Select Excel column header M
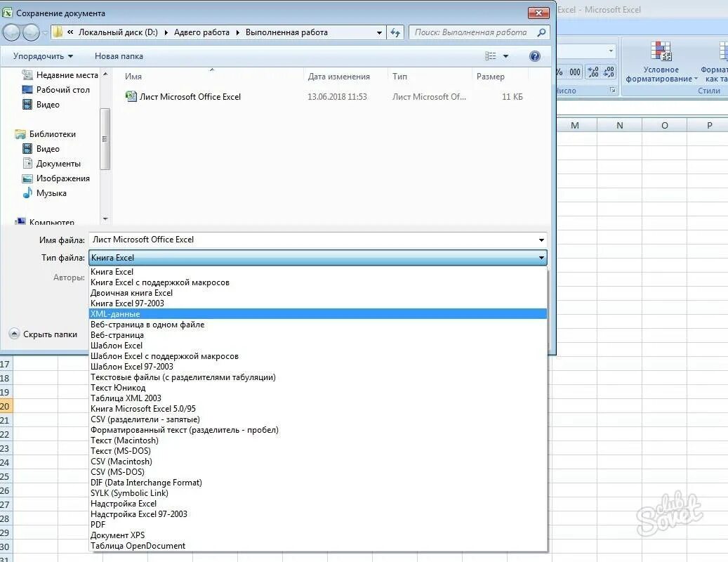The width and height of the screenshot is (728, 562). click(575, 126)
